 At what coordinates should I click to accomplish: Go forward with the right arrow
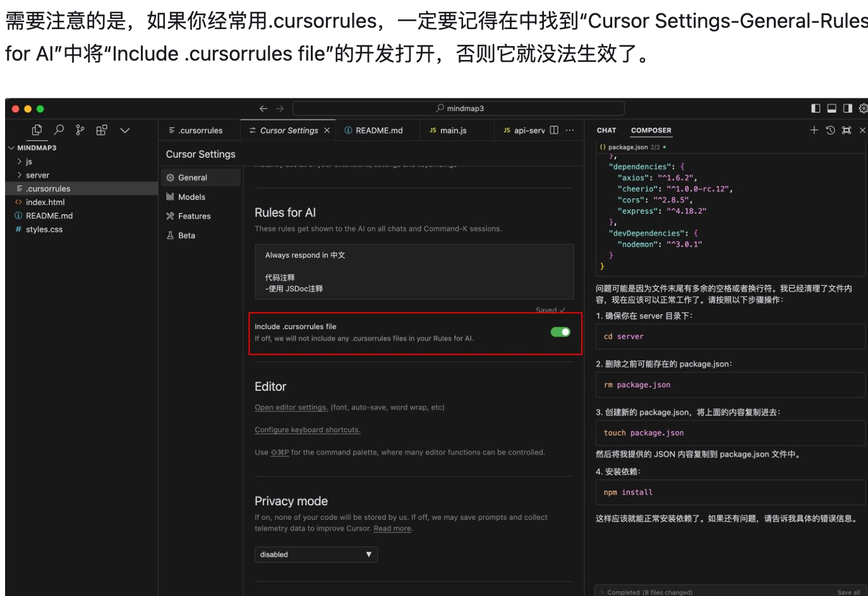280,109
